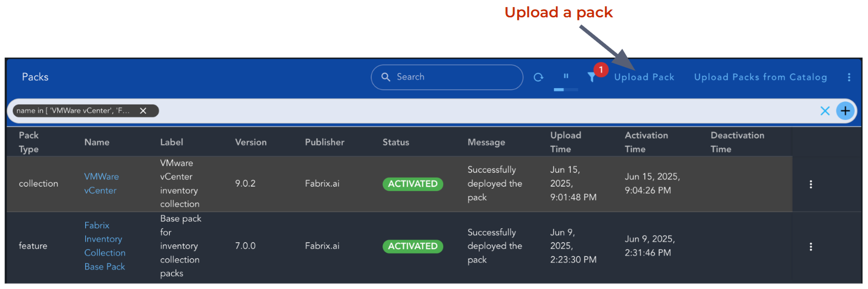This screenshot has height=289, width=868.
Task: Click Upload Packs from Catalog
Action: pyautogui.click(x=760, y=77)
